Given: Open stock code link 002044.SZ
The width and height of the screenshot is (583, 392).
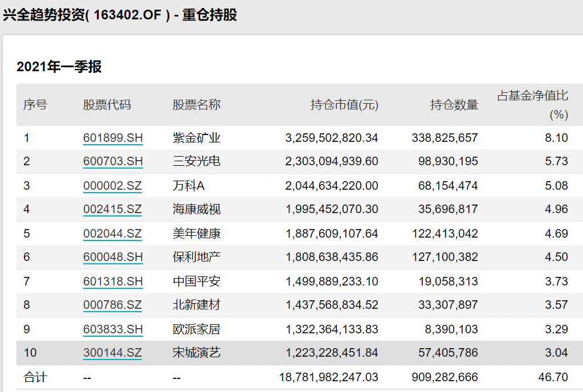Looking at the screenshot, I should (x=112, y=234).
